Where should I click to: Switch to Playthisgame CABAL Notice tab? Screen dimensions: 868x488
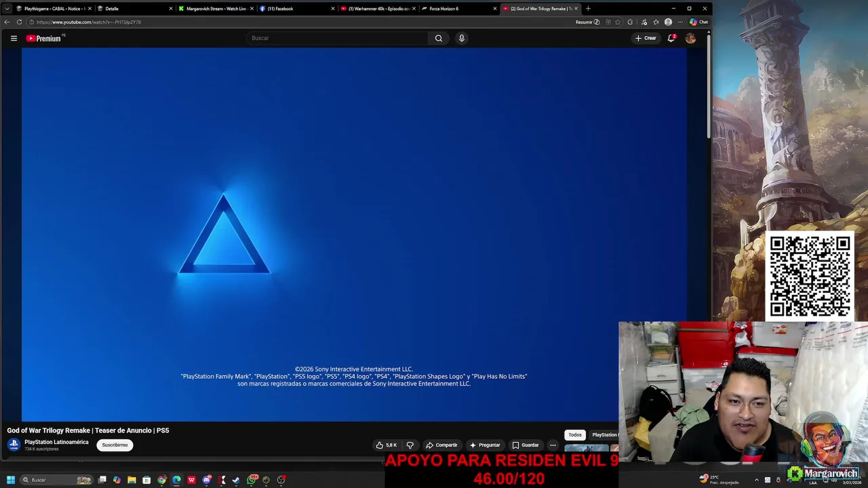coord(54,9)
